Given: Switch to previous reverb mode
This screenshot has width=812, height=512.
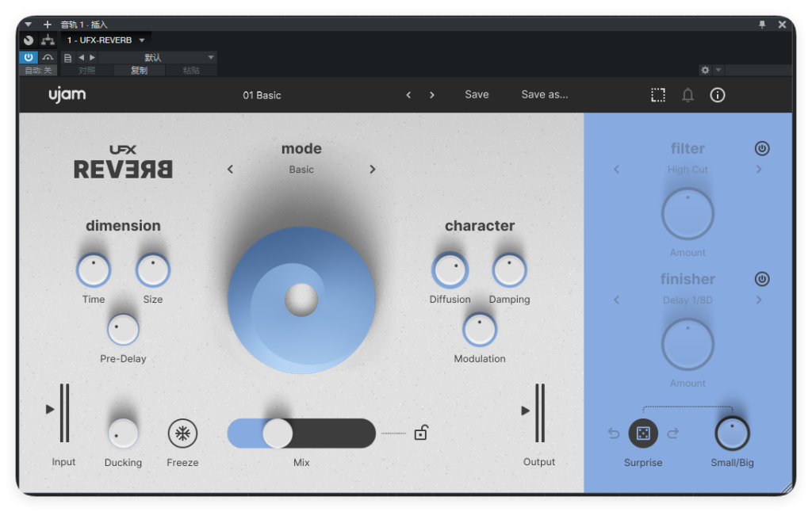Looking at the screenshot, I should coord(231,170).
